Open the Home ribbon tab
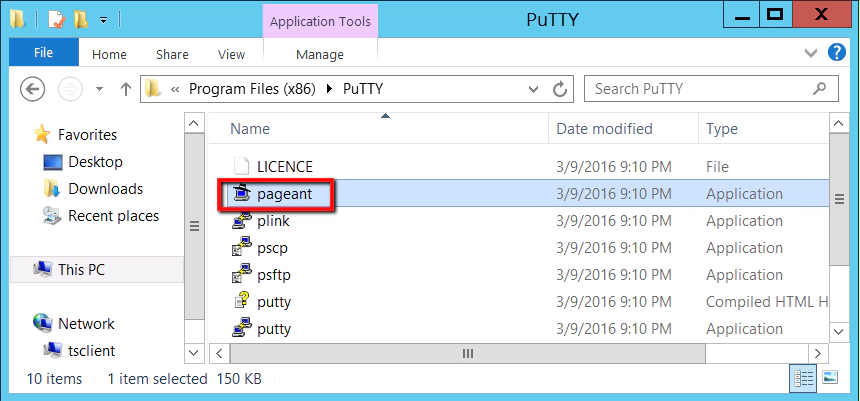The width and height of the screenshot is (860, 401). (109, 54)
